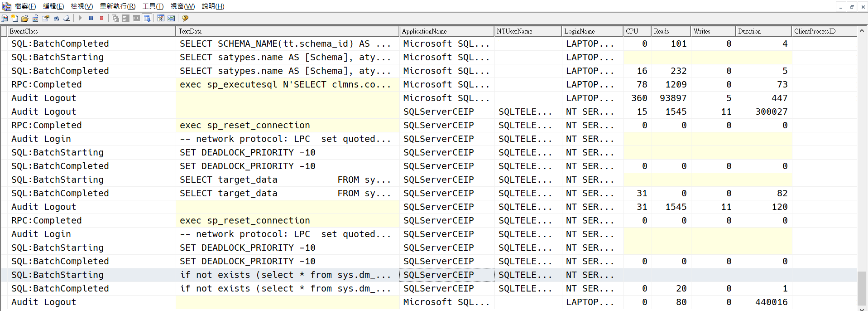Click the Profiler window system menu icon
Image resolution: width=868 pixels, height=311 pixels.
pyautogui.click(x=7, y=6)
